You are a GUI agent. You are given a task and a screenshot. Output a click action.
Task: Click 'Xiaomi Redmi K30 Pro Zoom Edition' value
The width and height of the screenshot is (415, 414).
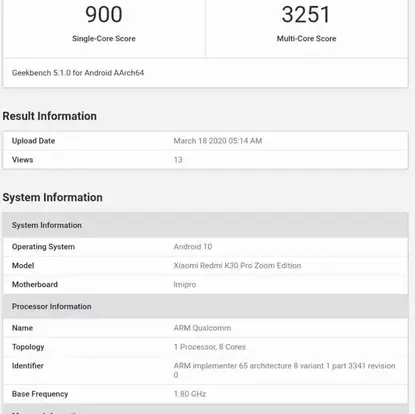coord(237,266)
